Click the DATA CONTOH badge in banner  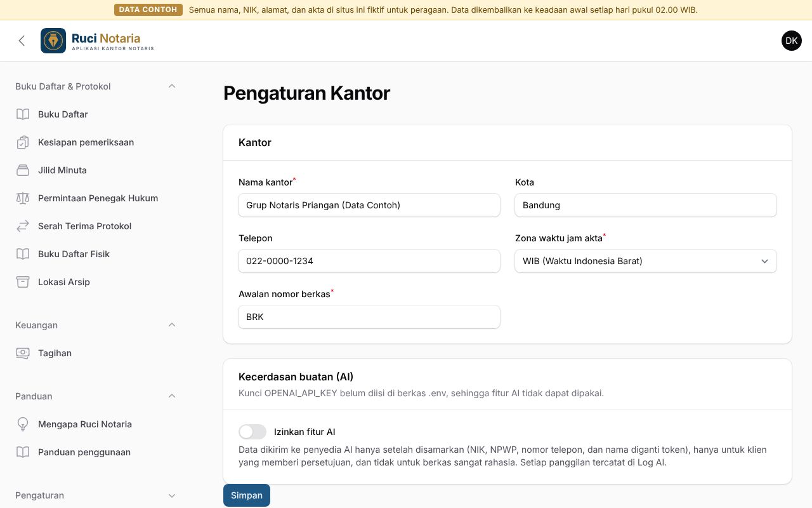(x=148, y=10)
